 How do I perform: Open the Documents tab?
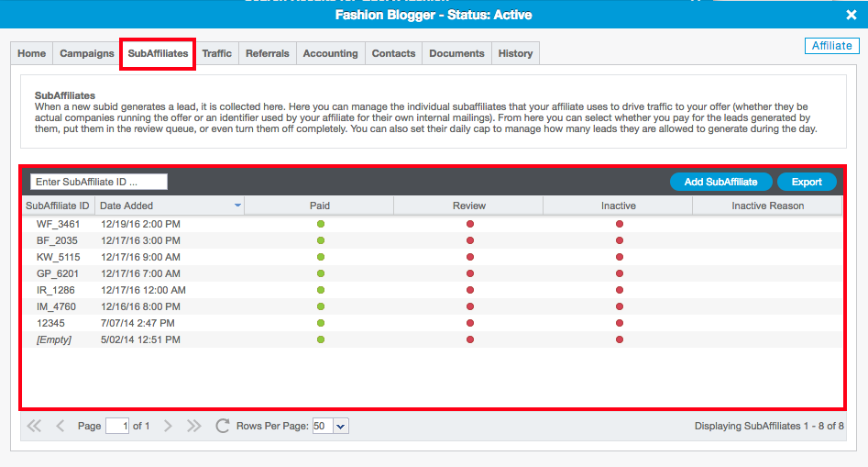click(456, 53)
